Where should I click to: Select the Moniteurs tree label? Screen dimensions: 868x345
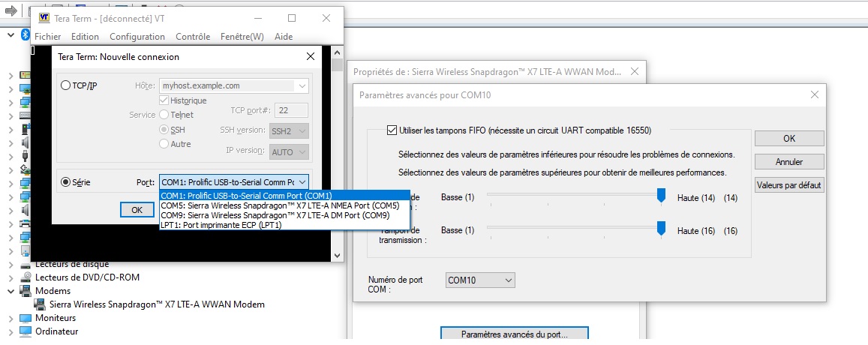tap(56, 318)
